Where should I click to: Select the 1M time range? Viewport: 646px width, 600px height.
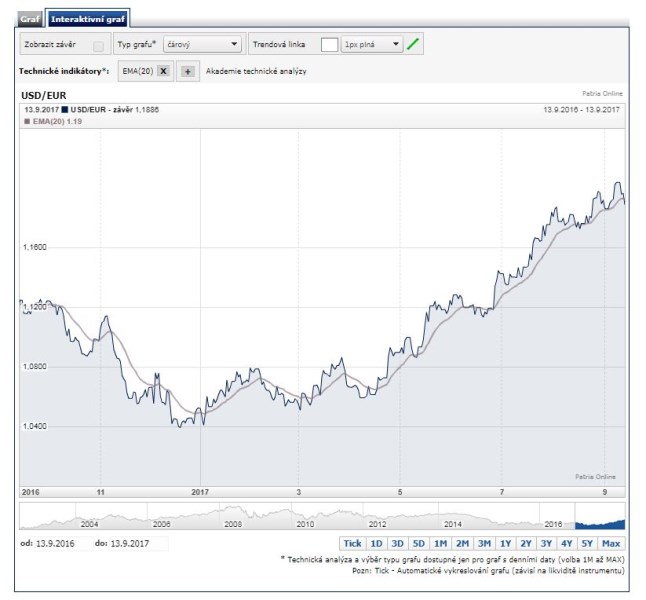coord(440,544)
